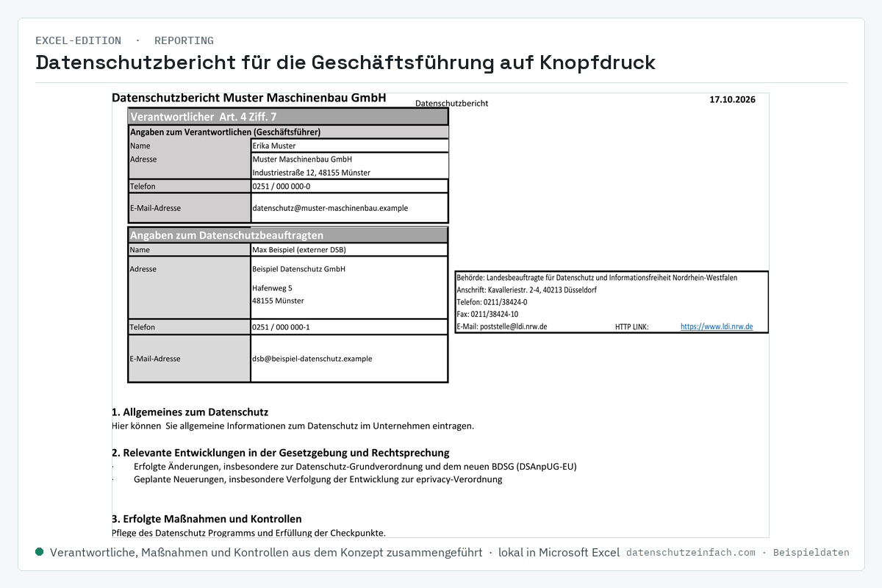Screen dimensions: 882x588
Task: Open the https://www.ldi.nrw.de hyperlink
Action: coord(717,326)
